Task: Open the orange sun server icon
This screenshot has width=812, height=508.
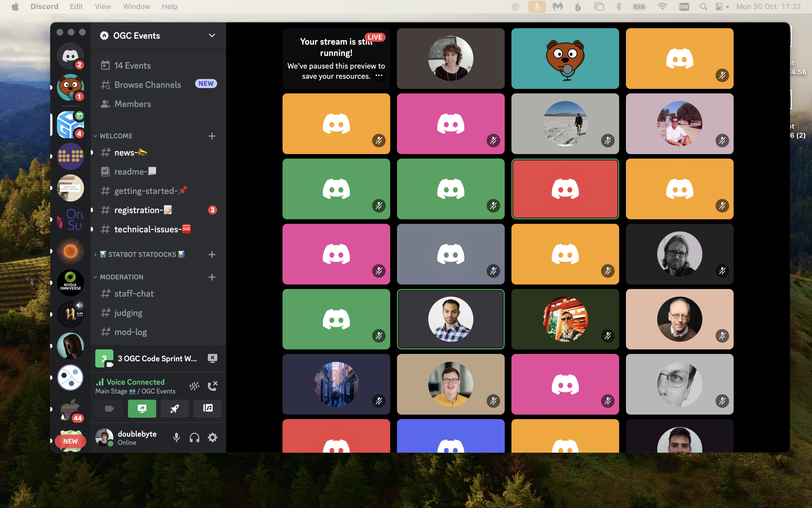Action: pyautogui.click(x=70, y=251)
